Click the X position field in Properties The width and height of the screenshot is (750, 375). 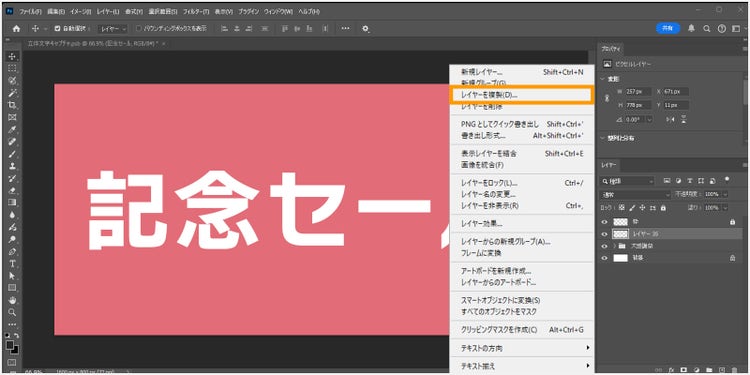(676, 91)
